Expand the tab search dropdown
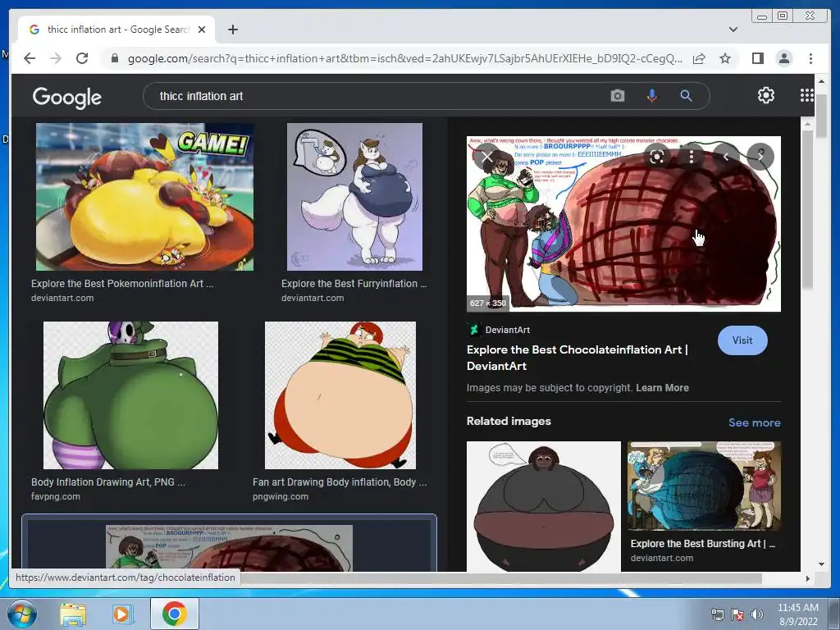 733,30
